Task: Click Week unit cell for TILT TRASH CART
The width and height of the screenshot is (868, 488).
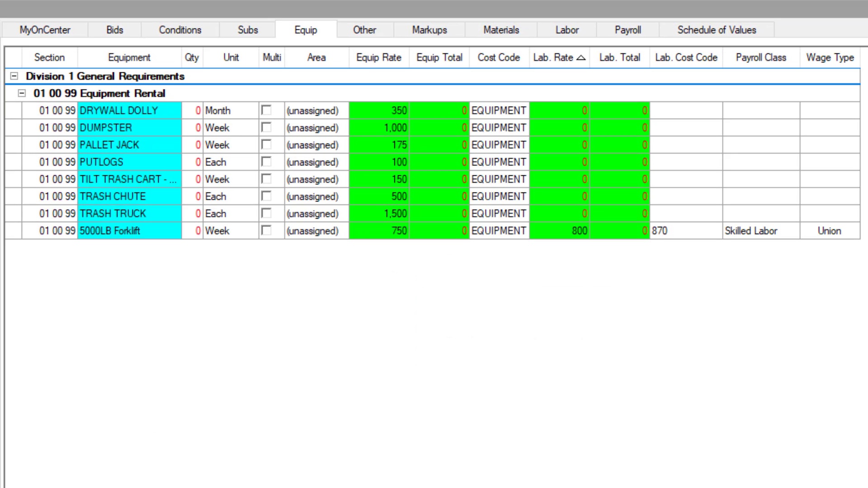Action: point(230,179)
